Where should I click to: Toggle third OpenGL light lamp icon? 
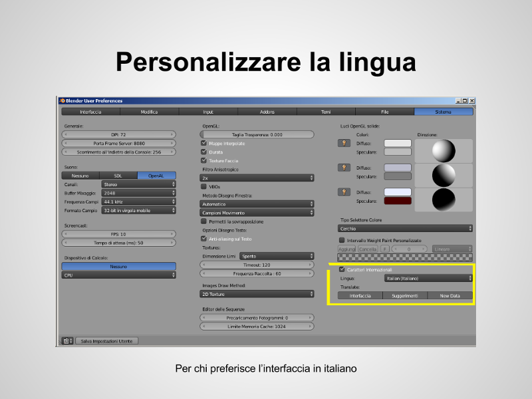(344, 192)
